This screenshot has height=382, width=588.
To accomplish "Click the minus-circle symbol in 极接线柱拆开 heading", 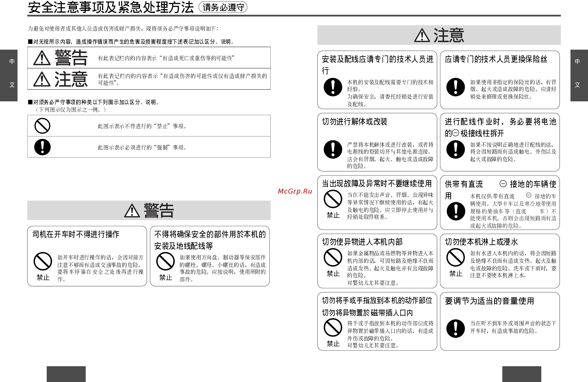I will (455, 133).
